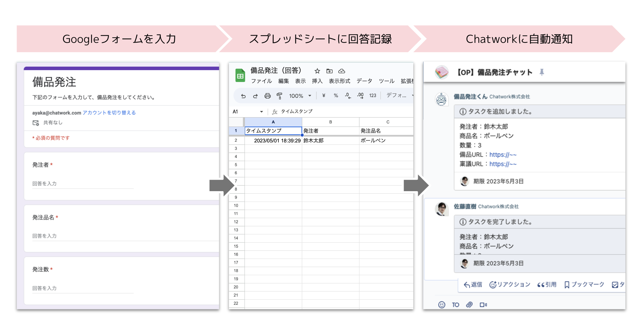Image resolution: width=644 pixels, height=336 pixels.
Task: Open the ツール menu in Sheets
Action: tap(386, 81)
